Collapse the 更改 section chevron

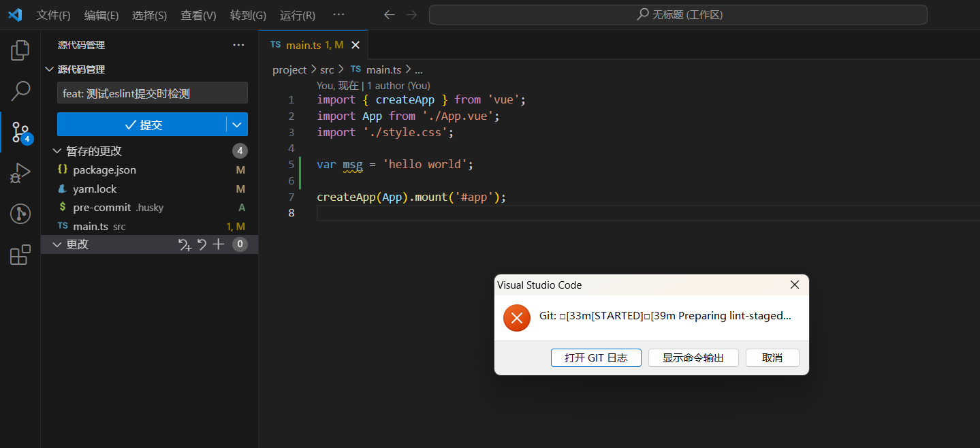pos(57,244)
